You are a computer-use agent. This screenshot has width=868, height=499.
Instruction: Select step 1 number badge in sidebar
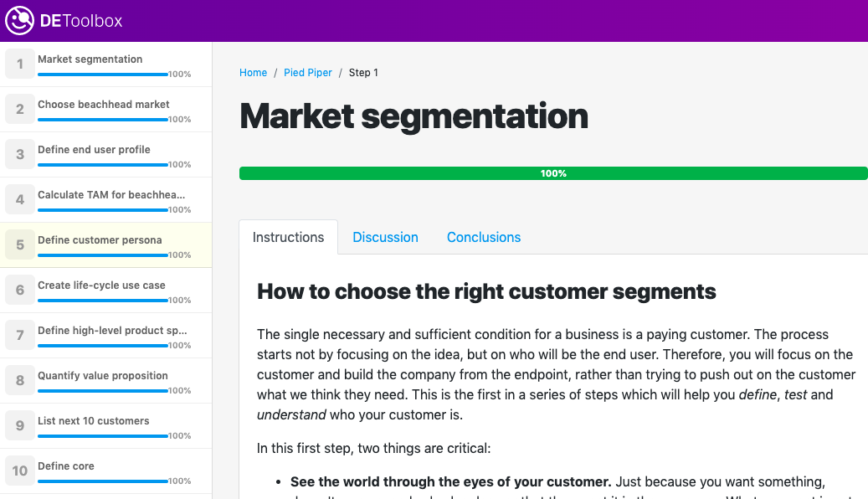20,64
